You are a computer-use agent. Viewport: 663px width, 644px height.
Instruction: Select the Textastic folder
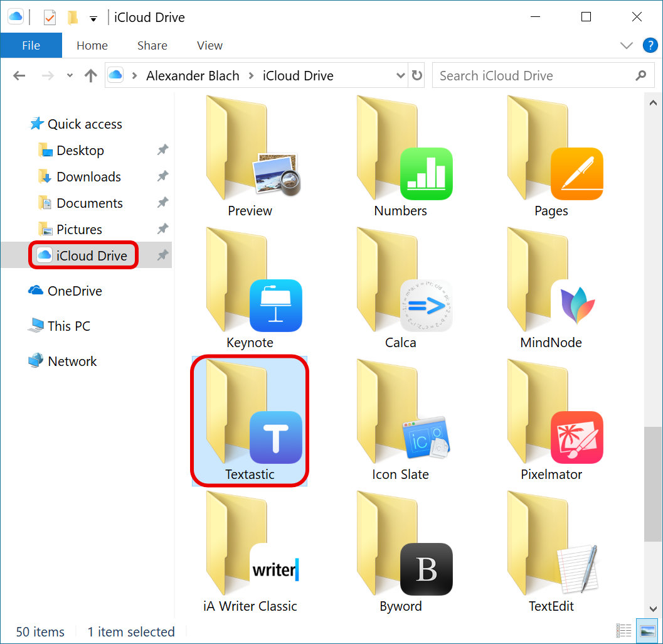(250, 421)
